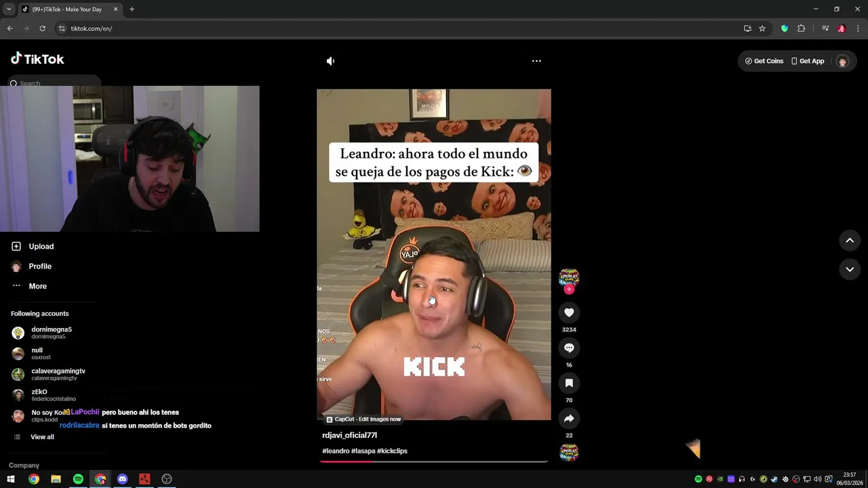Screen dimensions: 868x488
Task: Mute the TikTok video sound
Action: pyautogui.click(x=330, y=61)
